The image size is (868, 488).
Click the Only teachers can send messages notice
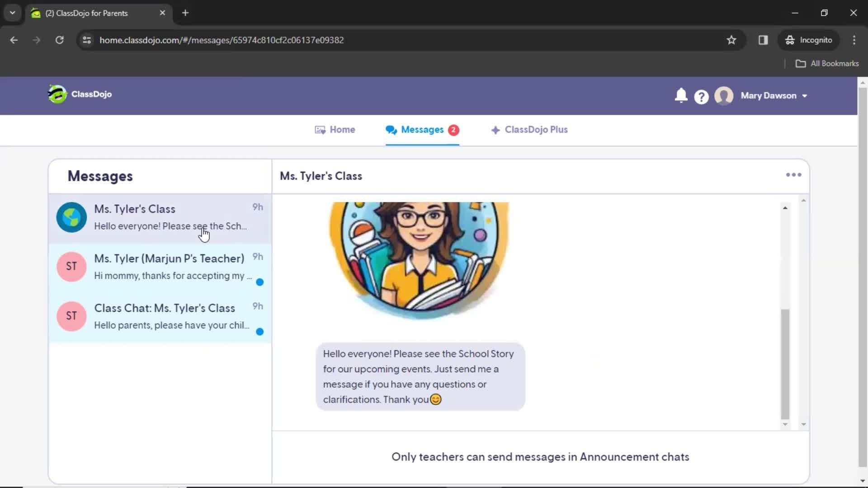[x=540, y=457]
